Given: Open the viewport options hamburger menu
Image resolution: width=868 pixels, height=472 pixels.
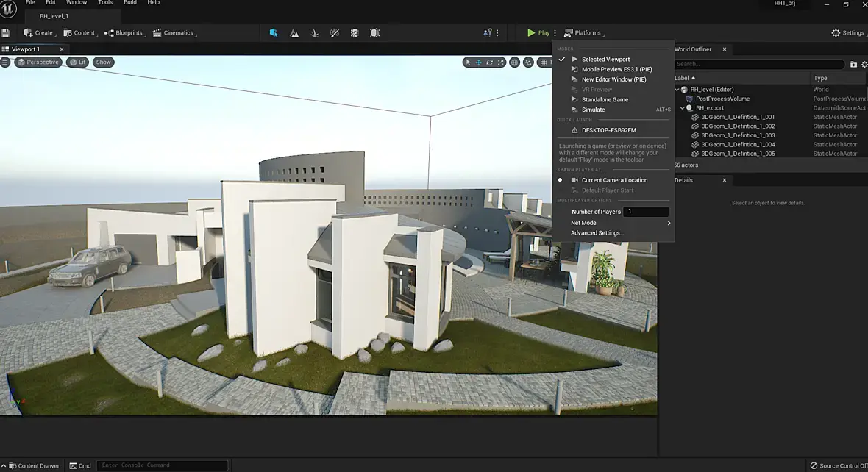Looking at the screenshot, I should tap(5, 62).
